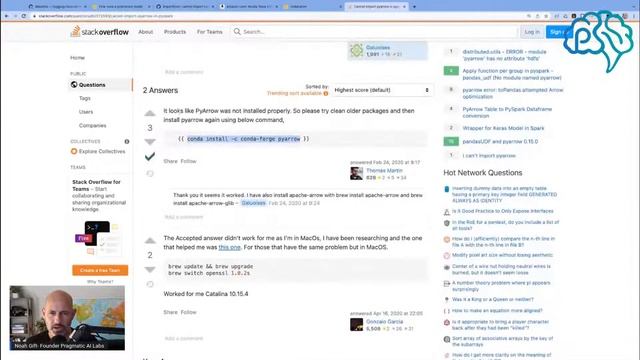
Task: Click Share under second answer
Action: click(x=170, y=312)
